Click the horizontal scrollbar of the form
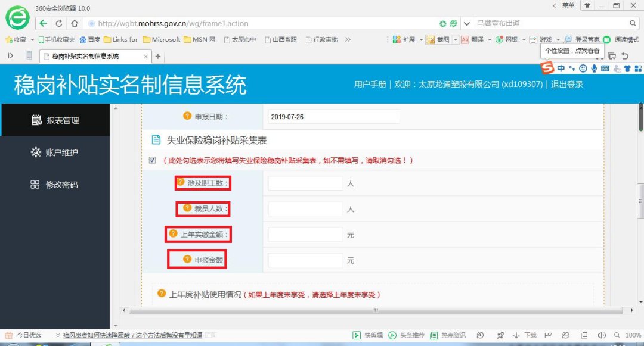Image resolution: width=644 pixels, height=346 pixels. (374, 310)
